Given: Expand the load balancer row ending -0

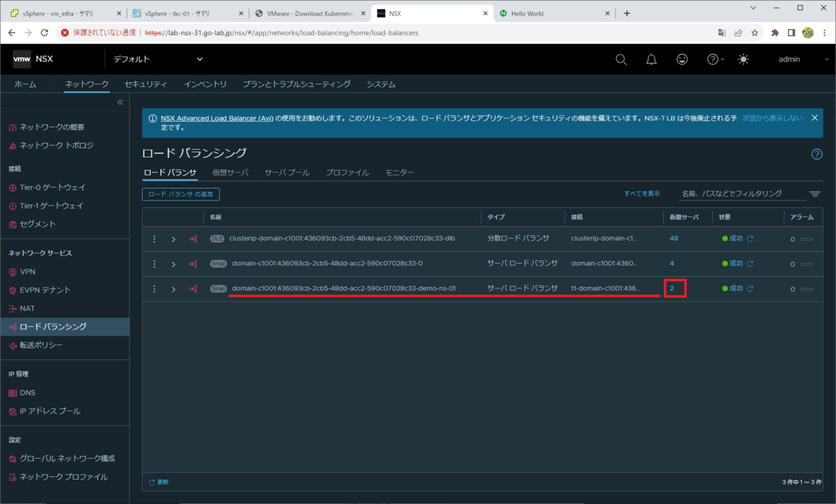Looking at the screenshot, I should point(173,264).
